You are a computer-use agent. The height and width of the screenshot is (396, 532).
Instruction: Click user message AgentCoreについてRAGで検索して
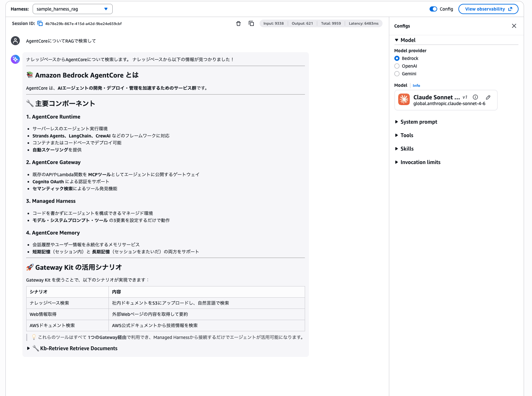click(x=61, y=41)
